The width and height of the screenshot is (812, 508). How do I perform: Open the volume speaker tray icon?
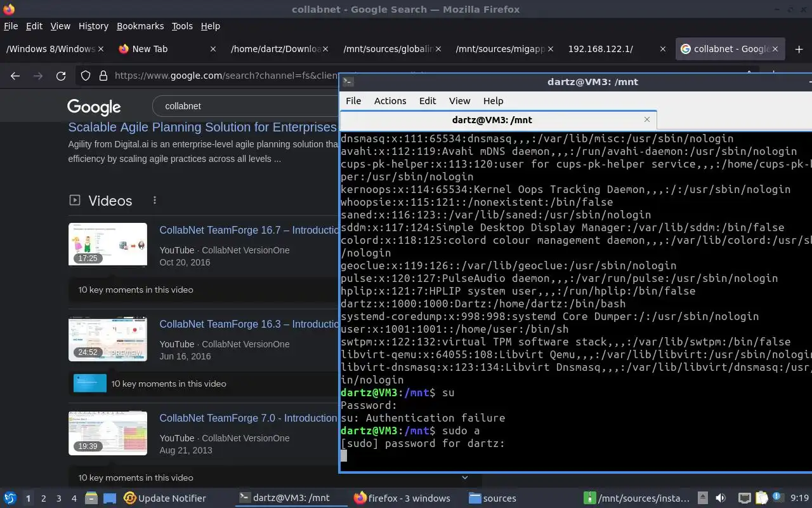(x=721, y=498)
